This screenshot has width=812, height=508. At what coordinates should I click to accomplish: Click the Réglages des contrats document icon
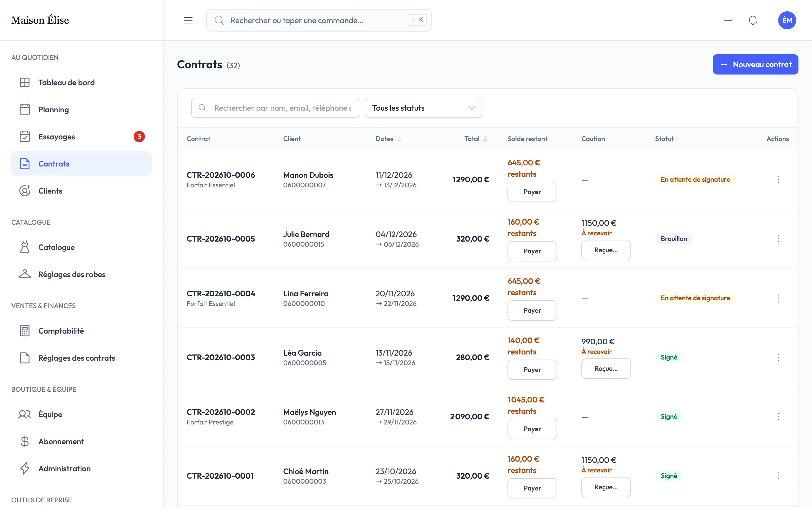pyautogui.click(x=25, y=358)
